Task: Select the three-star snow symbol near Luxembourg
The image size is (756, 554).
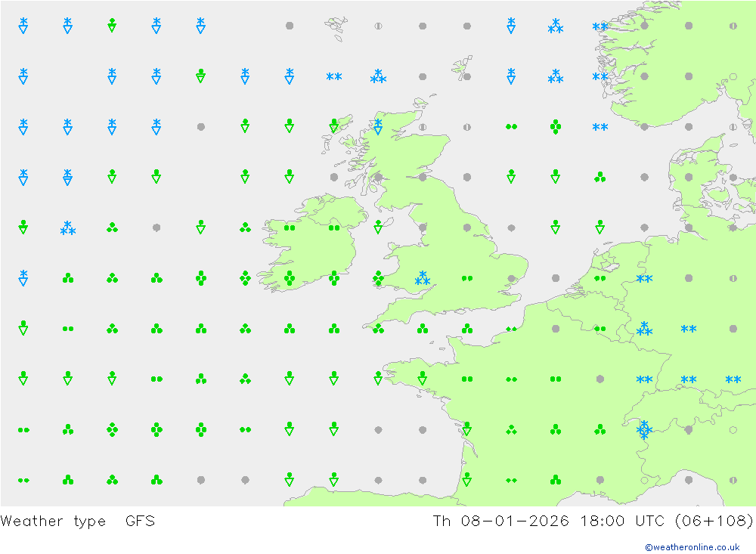Action: [x=644, y=329]
